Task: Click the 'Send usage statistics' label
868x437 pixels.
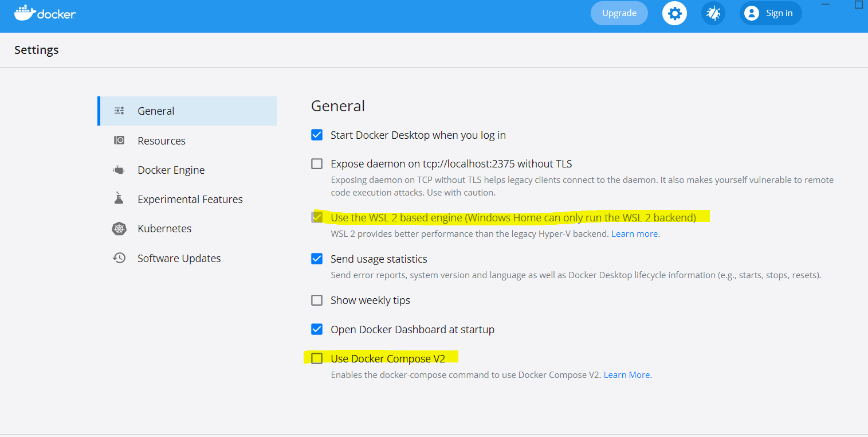Action: tap(379, 259)
